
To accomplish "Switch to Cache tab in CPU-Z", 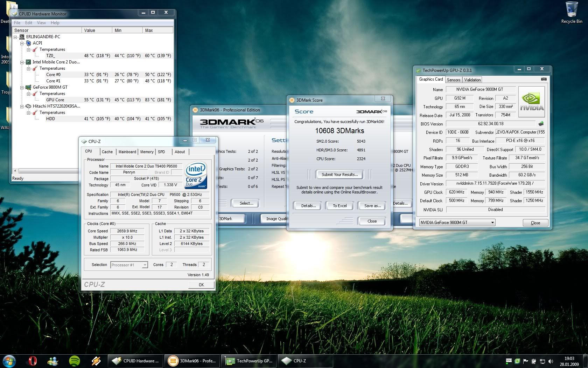I will point(107,152).
